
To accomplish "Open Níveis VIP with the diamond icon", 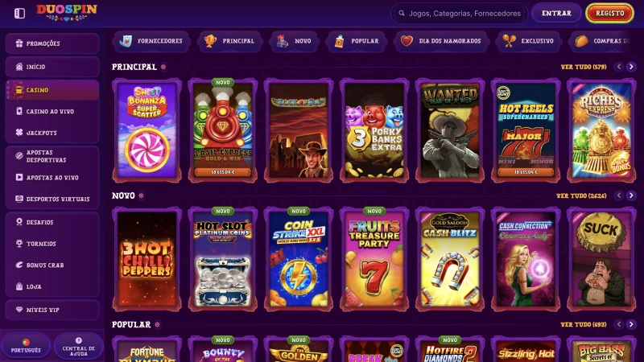I will (x=52, y=310).
